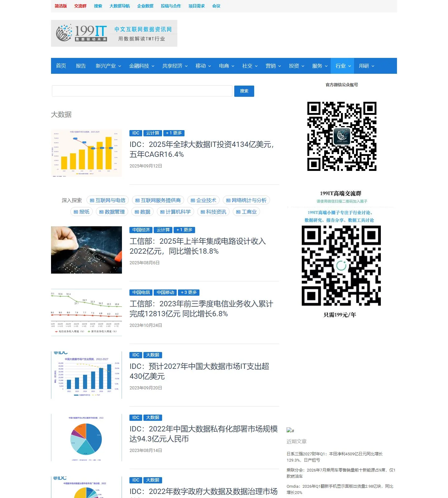Image resolution: width=448 pixels, height=498 pixels.
Task: Click 大数据 tag on the 2023年09月20日 article
Action: click(153, 355)
